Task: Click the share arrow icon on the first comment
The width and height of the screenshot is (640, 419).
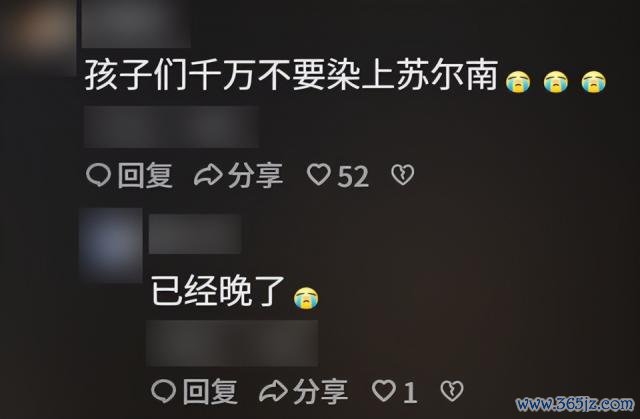Action: 208,176
